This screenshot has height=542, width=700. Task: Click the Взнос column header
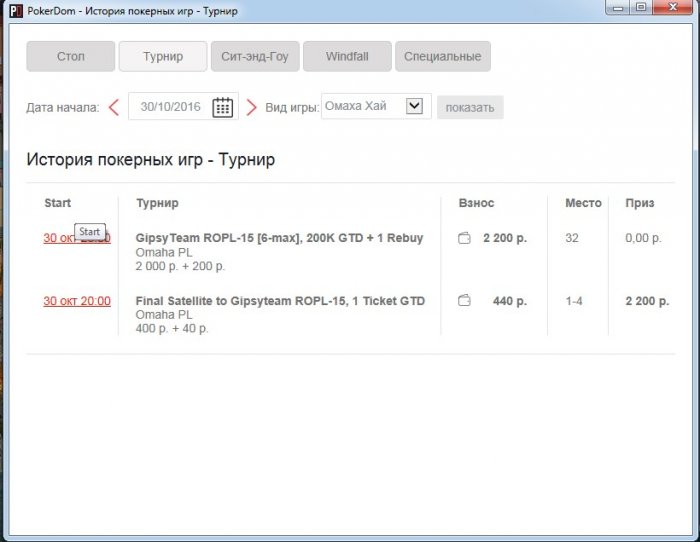click(476, 203)
